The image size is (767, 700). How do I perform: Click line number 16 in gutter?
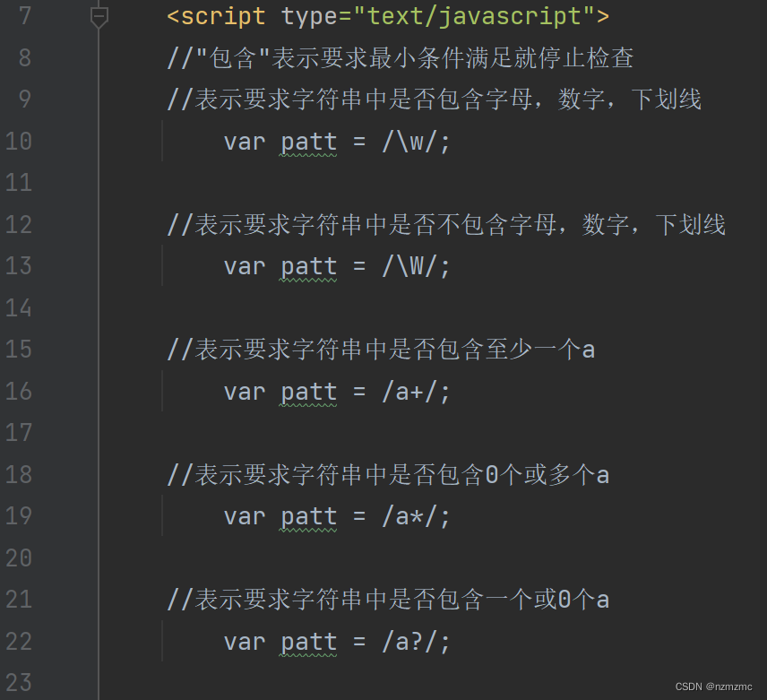click(19, 392)
